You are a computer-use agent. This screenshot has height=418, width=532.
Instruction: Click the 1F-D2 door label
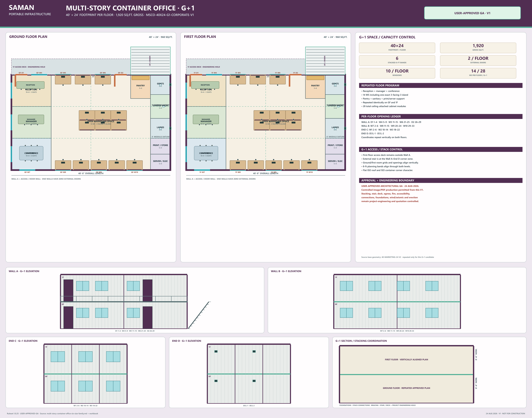click(x=295, y=73)
